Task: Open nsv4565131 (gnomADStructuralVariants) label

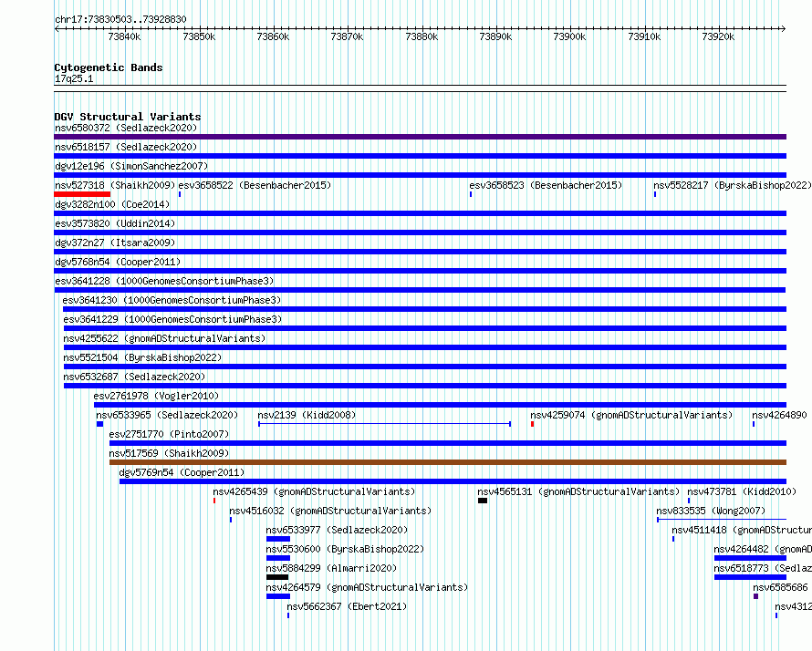Action: coord(578,491)
